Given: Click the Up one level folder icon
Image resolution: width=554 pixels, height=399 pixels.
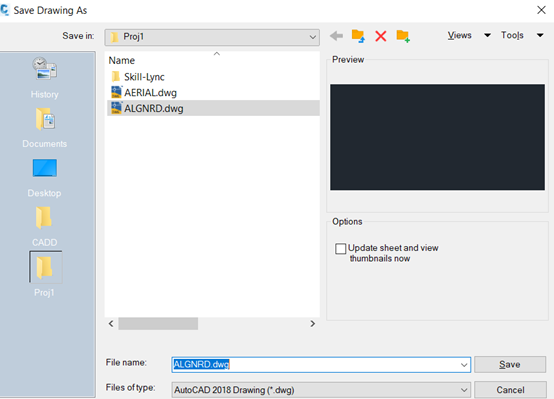Looking at the screenshot, I should [358, 36].
